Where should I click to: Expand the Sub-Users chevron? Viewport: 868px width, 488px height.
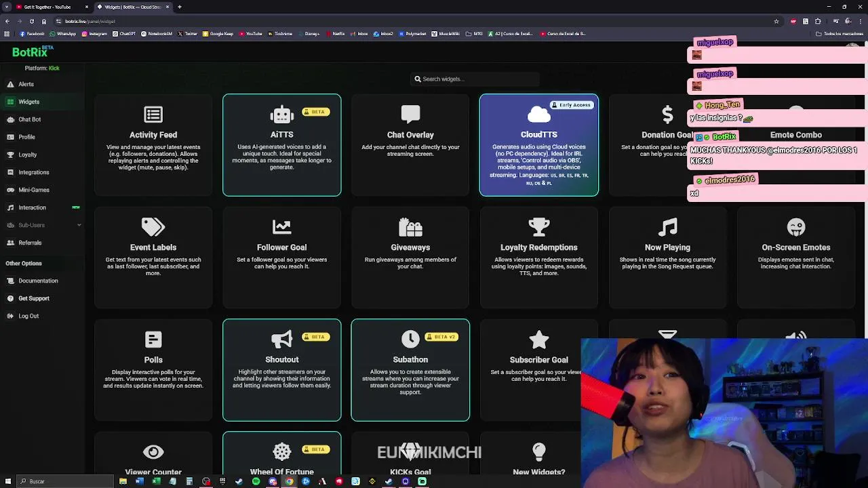tap(79, 225)
